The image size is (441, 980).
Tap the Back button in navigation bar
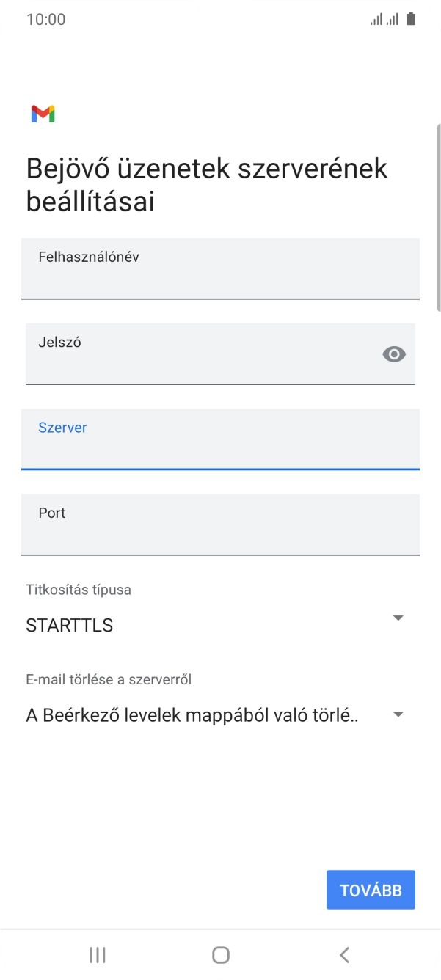pyautogui.click(x=344, y=955)
